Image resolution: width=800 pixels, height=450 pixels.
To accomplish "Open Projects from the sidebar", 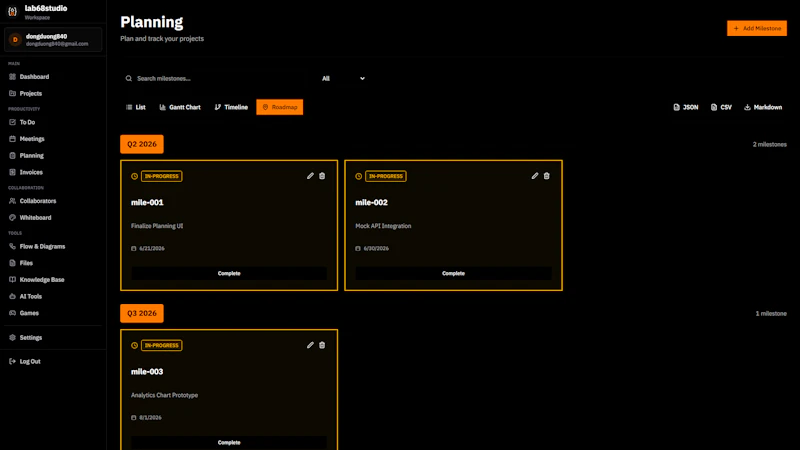I will point(53,94).
